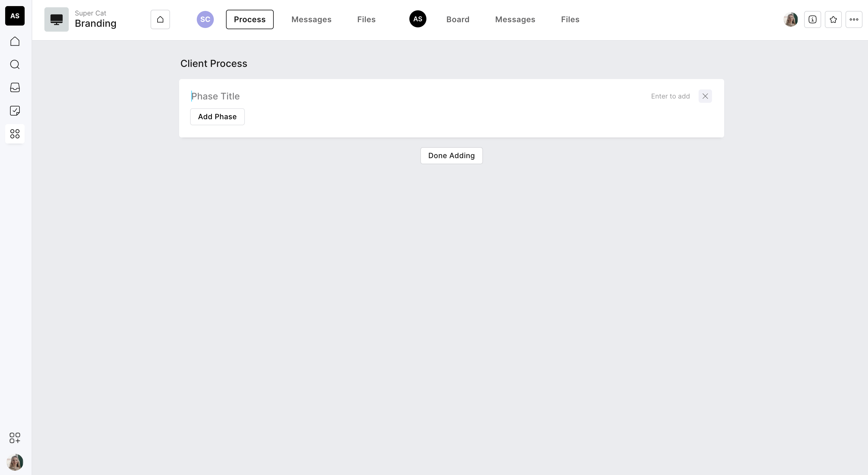
Task: Open the Home icon in left sidebar
Action: point(15,41)
